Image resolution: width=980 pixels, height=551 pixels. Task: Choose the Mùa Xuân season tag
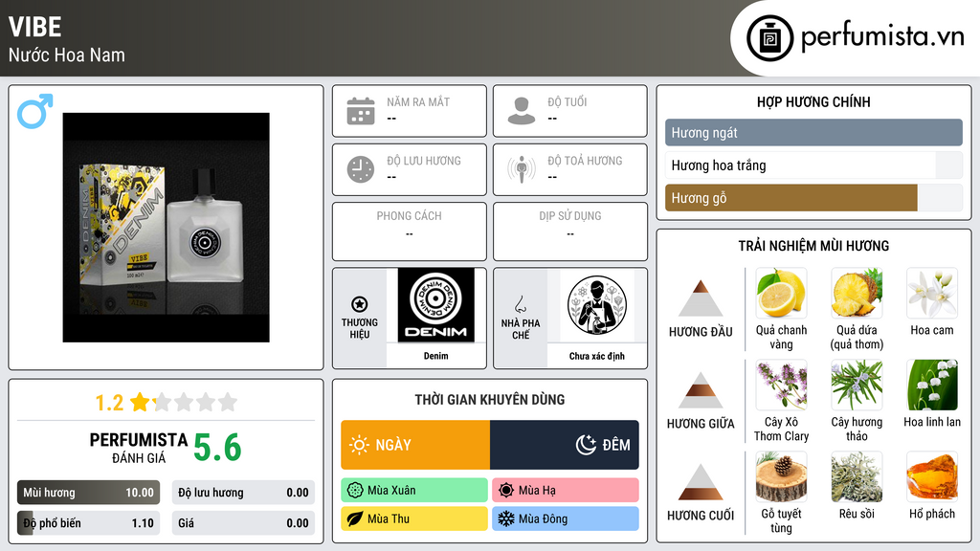[x=414, y=490]
